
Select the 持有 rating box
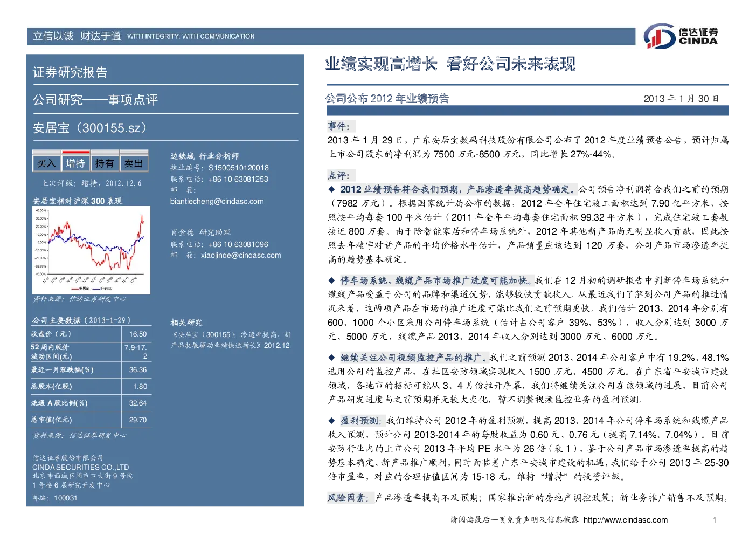[x=105, y=163]
